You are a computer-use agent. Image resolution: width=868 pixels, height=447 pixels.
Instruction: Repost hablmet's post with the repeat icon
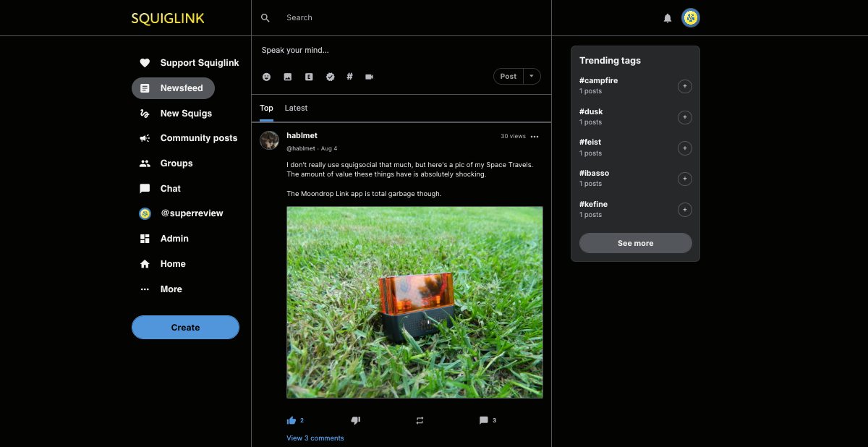420,420
